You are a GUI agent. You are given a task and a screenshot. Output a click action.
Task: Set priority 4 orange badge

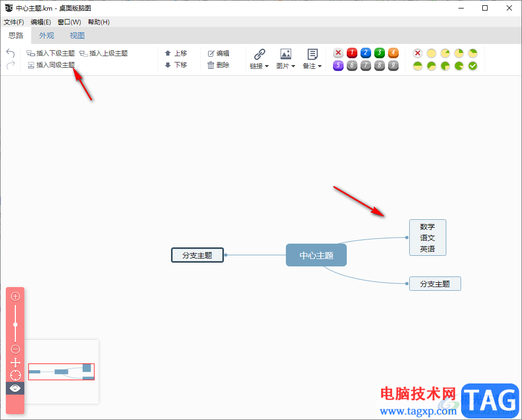(393, 52)
